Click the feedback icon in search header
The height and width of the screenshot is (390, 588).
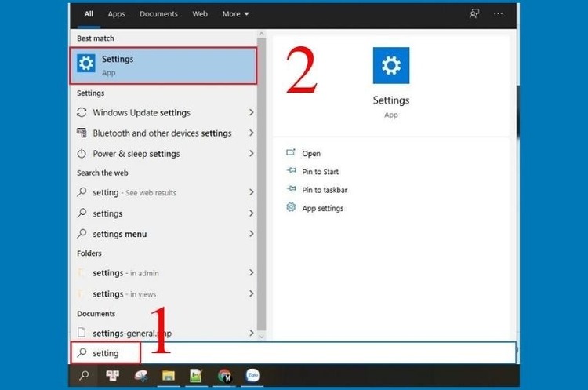474,14
